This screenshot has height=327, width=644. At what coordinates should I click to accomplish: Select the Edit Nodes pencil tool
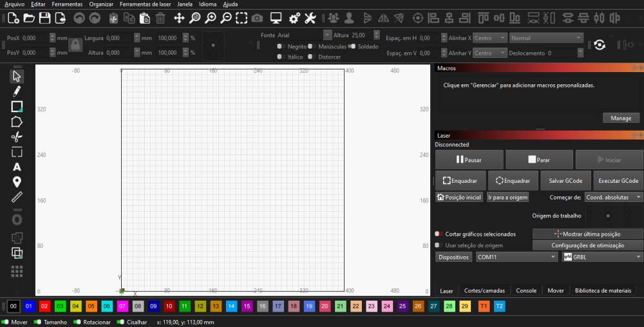pos(17,91)
